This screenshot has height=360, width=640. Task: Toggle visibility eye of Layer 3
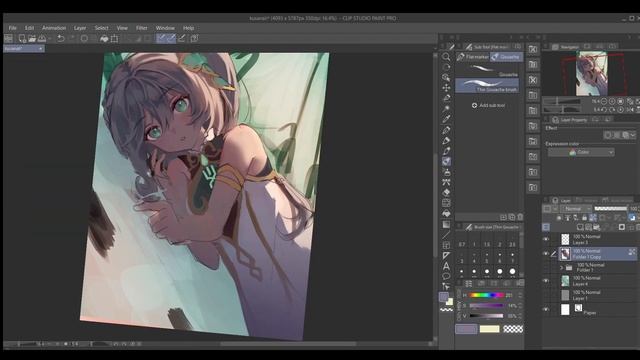tap(546, 239)
